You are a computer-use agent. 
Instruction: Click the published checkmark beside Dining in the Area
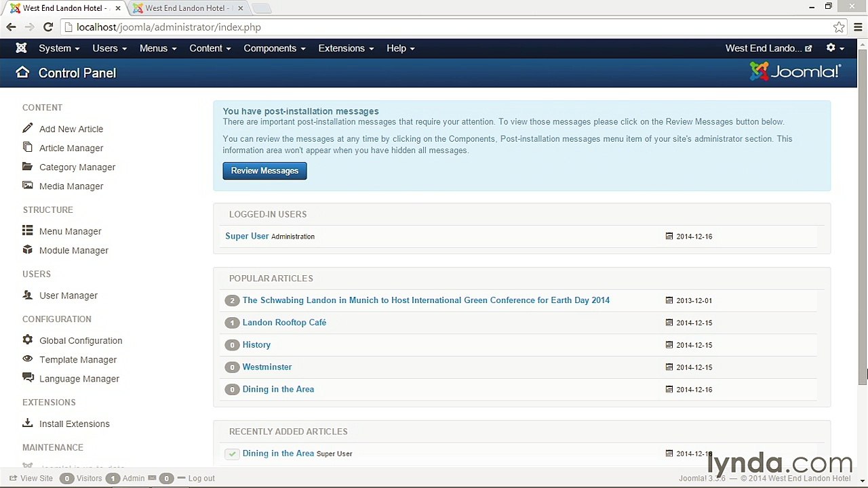pos(232,453)
